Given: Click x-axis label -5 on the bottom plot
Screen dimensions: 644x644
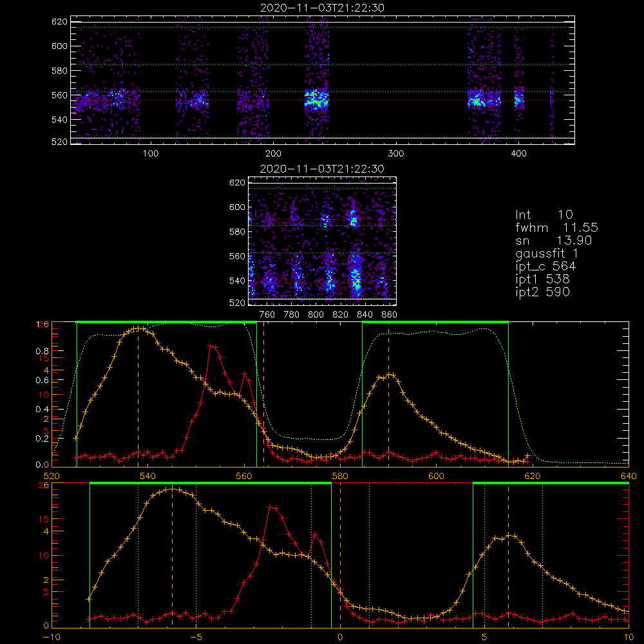Looking at the screenshot, I should [196, 638].
